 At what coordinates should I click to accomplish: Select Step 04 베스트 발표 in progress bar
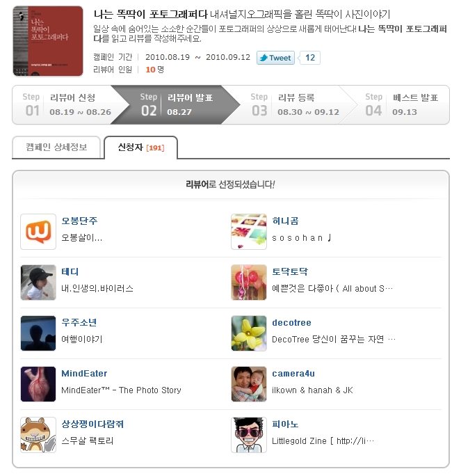pyautogui.click(x=402, y=104)
